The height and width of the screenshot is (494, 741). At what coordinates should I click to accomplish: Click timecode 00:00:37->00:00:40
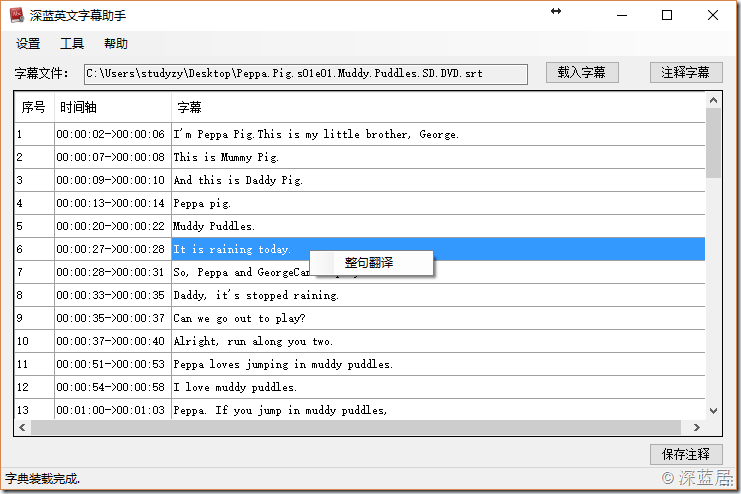click(111, 341)
